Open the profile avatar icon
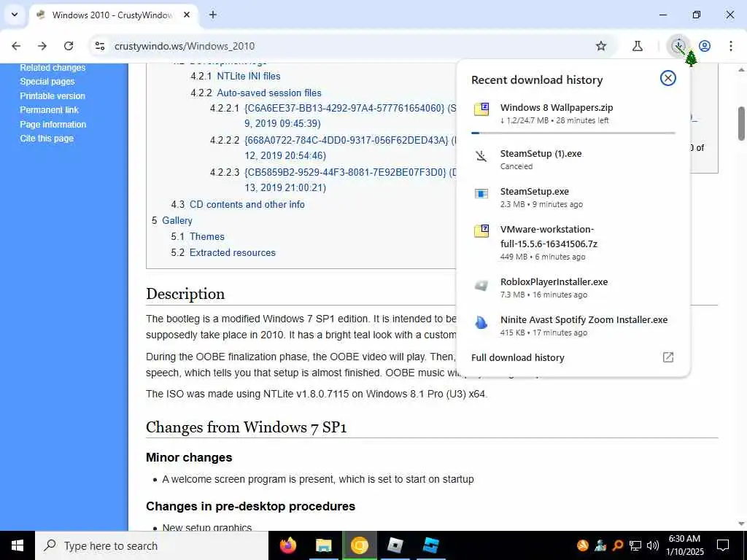Image resolution: width=747 pixels, height=560 pixels. pyautogui.click(x=705, y=46)
